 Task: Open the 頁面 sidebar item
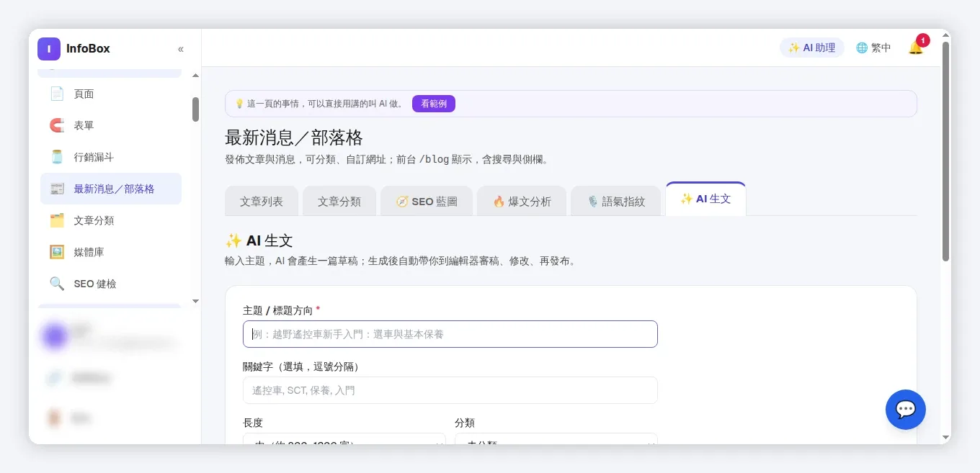(111, 94)
